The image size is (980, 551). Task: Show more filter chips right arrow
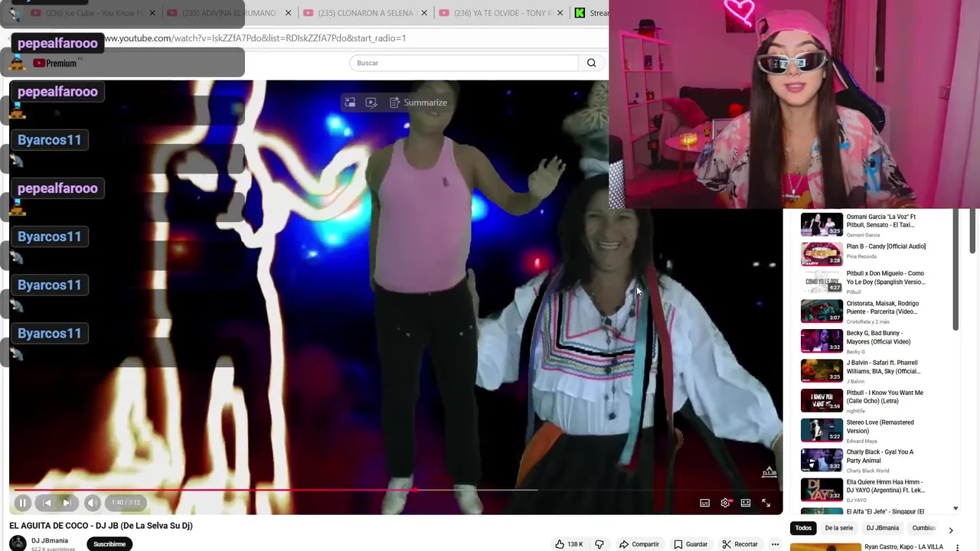point(951,529)
